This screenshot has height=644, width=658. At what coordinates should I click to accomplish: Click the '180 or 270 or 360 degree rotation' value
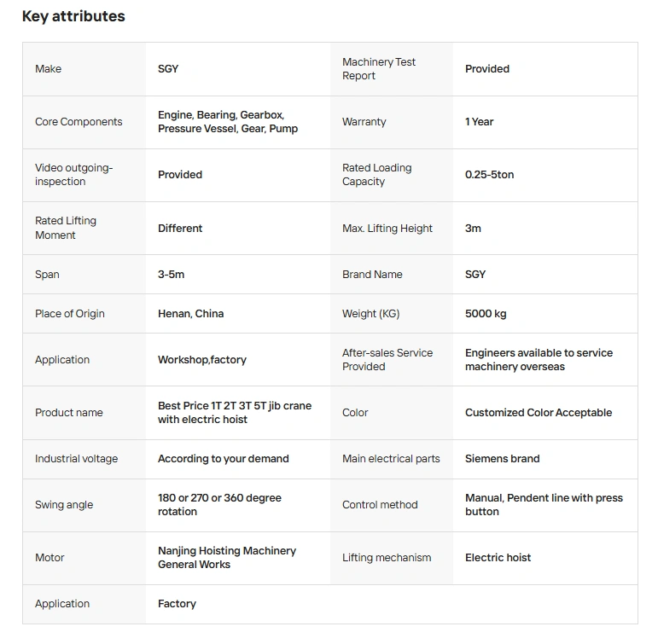pyautogui.click(x=219, y=505)
